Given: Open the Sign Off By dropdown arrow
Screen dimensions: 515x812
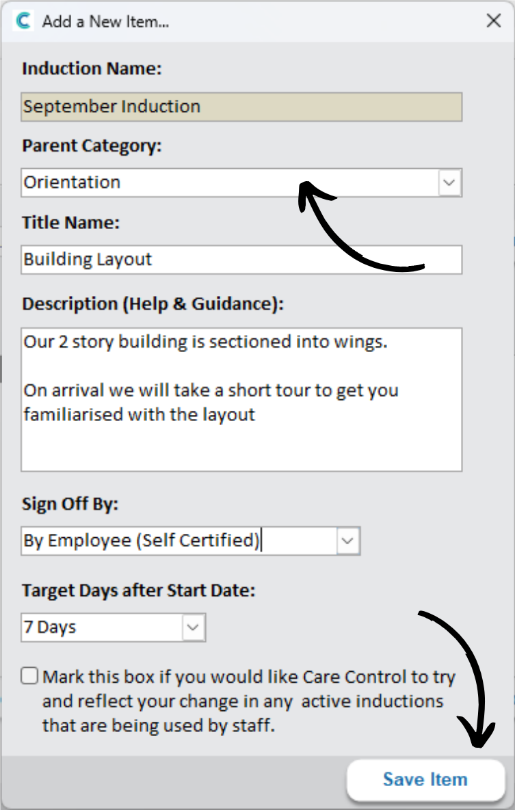Looking at the screenshot, I should 347,541.
